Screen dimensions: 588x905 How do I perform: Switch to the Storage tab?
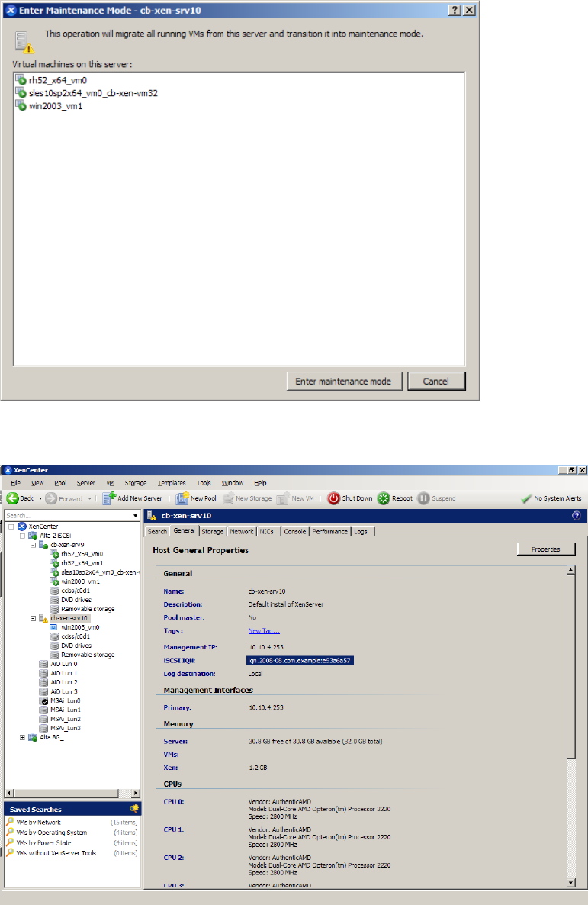212,532
